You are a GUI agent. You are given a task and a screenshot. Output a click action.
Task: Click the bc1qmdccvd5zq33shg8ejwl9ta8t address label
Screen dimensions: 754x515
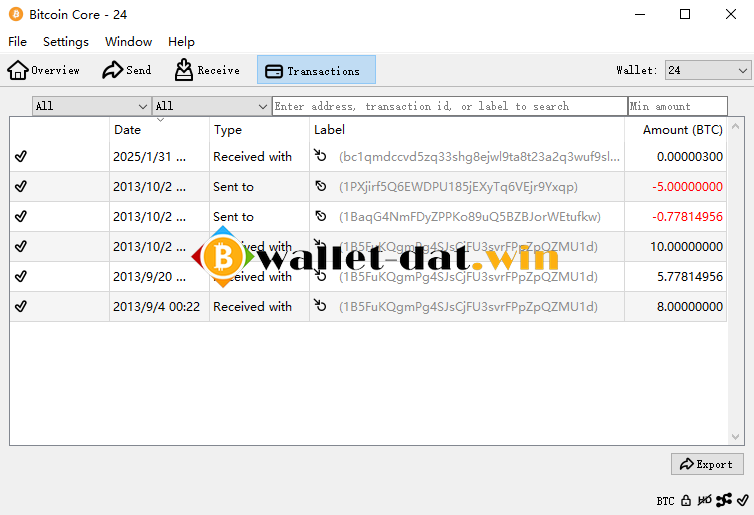(479, 157)
